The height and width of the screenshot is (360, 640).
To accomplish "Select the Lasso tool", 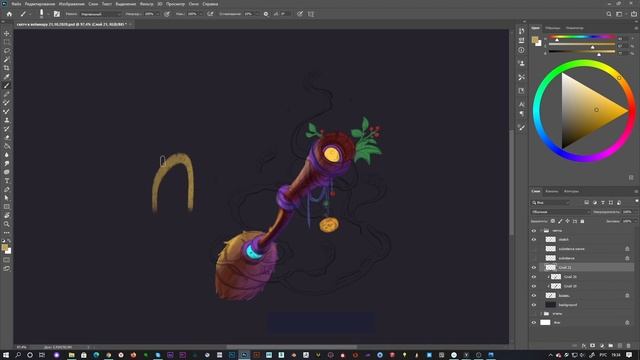I will [7, 51].
